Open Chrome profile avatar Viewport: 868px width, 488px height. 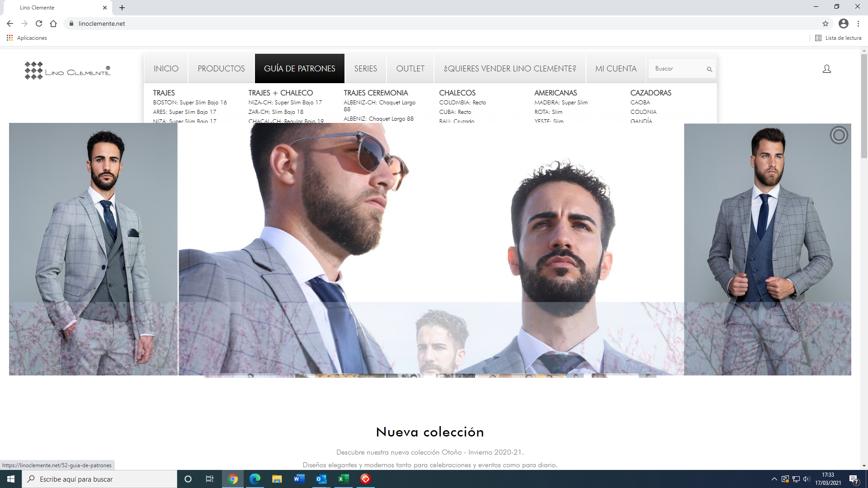[x=843, y=23]
